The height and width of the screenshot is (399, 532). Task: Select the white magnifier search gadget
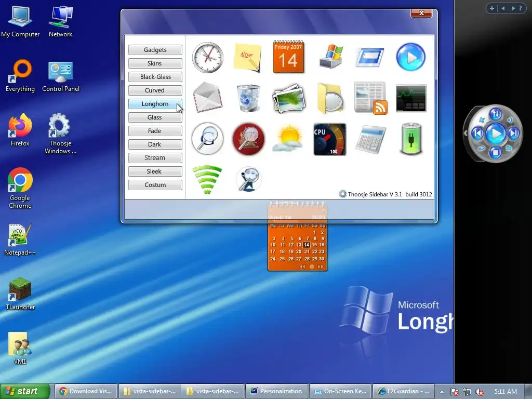207,139
